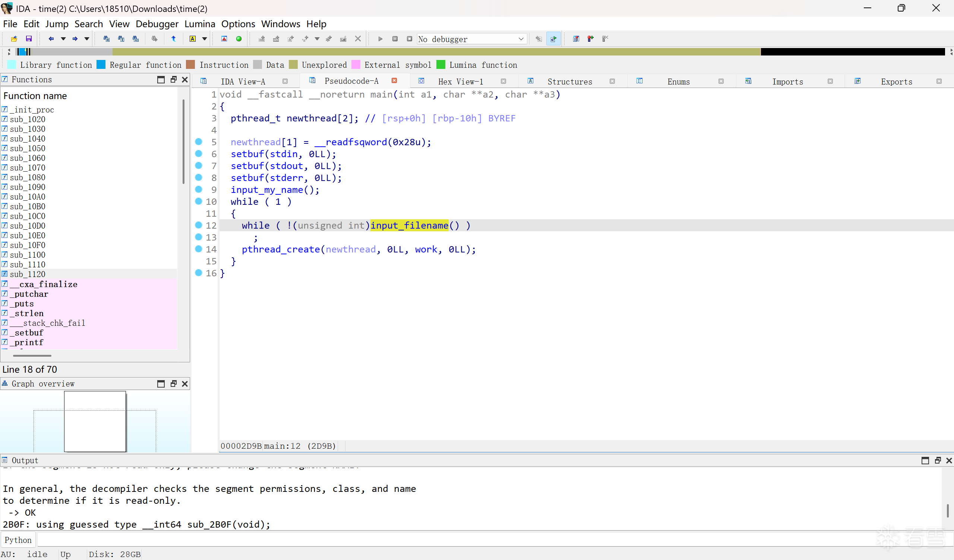This screenshot has height=560, width=954.
Task: Expand the jump back history dropdown arrow
Action: pos(63,39)
